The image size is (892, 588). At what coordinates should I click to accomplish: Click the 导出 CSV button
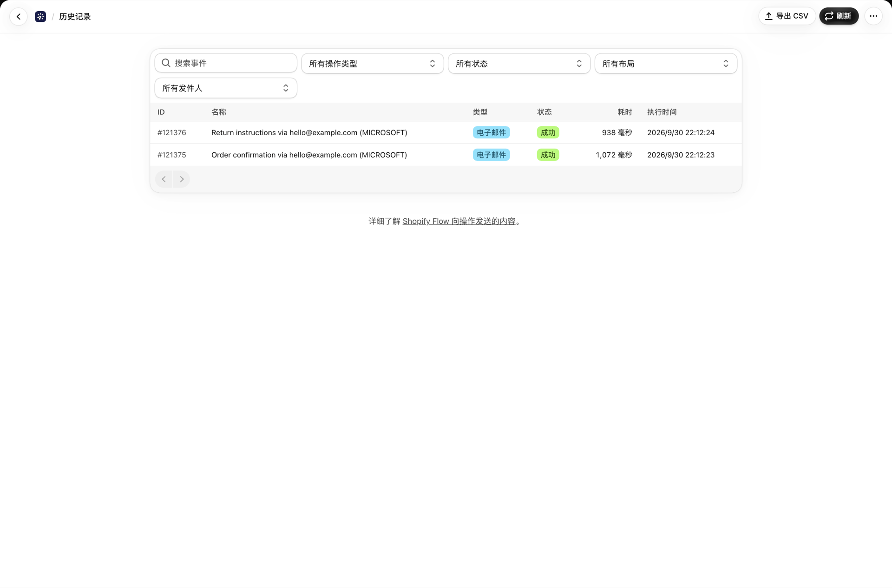[x=787, y=16]
